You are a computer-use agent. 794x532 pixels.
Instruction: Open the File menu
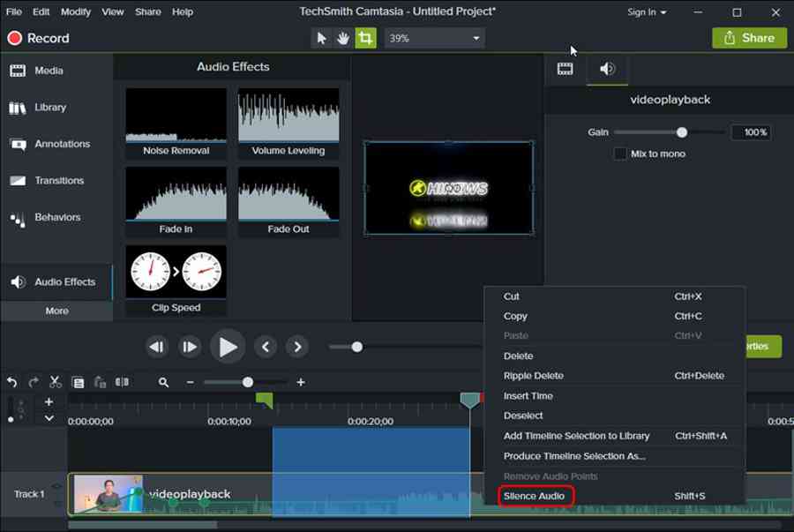click(13, 11)
